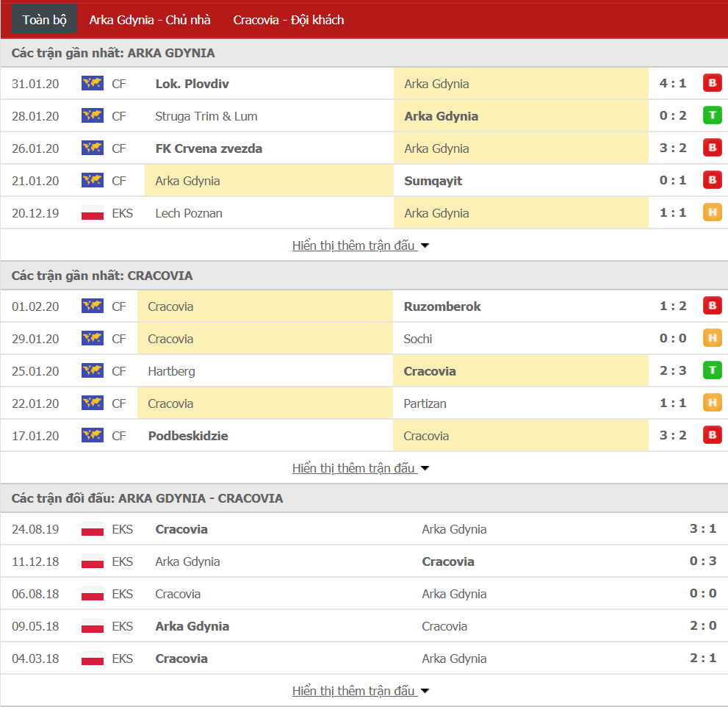The width and height of the screenshot is (728, 707).
Task: Click world flag icon on 22.01.20 row
Action: (93, 403)
